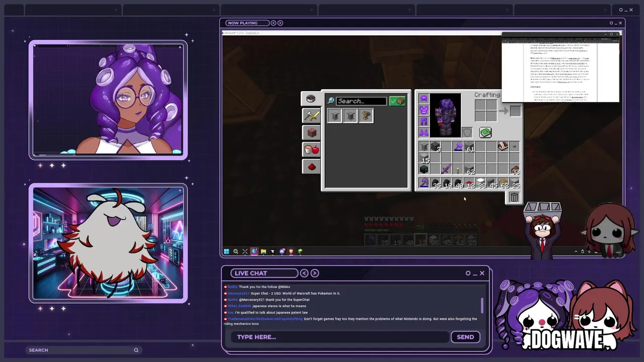Viewport: 644px width, 362px height.
Task: Close the Live Chat panel
Action: click(482, 273)
